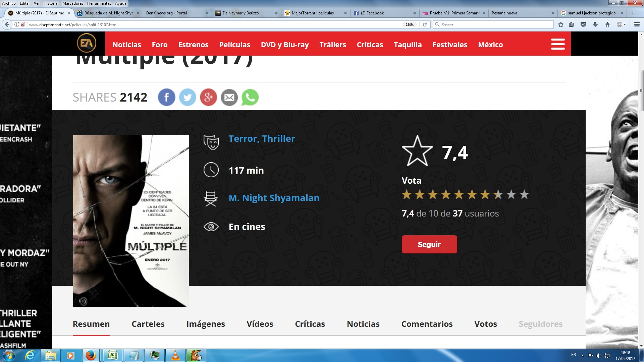Open the Historial menu
This screenshot has width=644, height=362.
click(x=51, y=3)
